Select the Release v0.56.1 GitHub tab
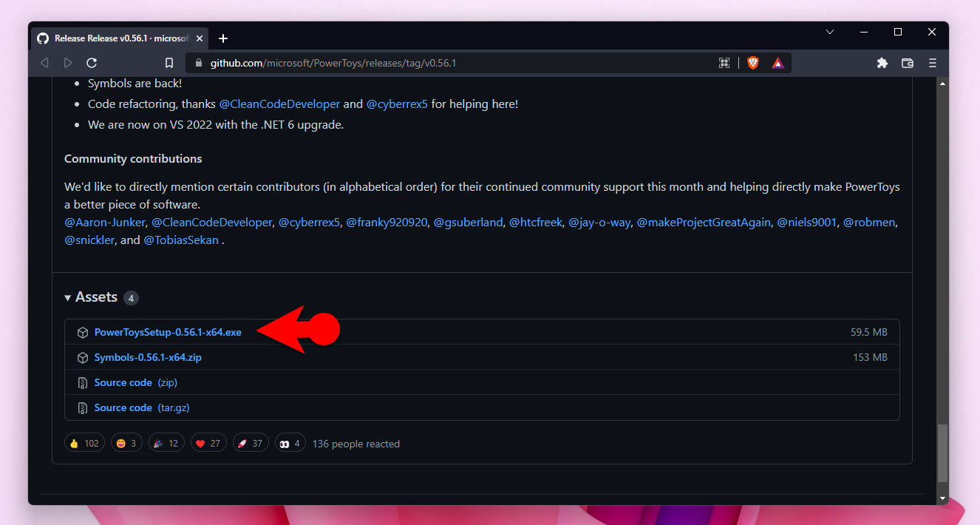Screen dimensions: 980x525 [x=120, y=38]
